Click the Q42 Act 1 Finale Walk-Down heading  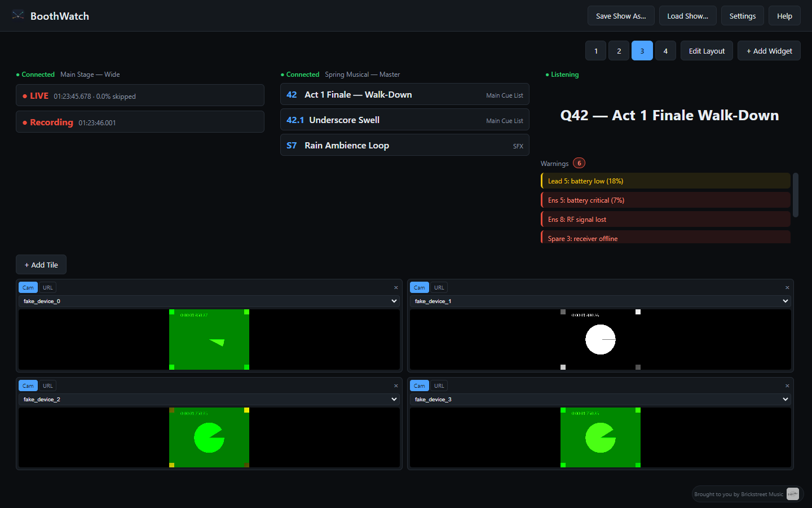(x=669, y=115)
